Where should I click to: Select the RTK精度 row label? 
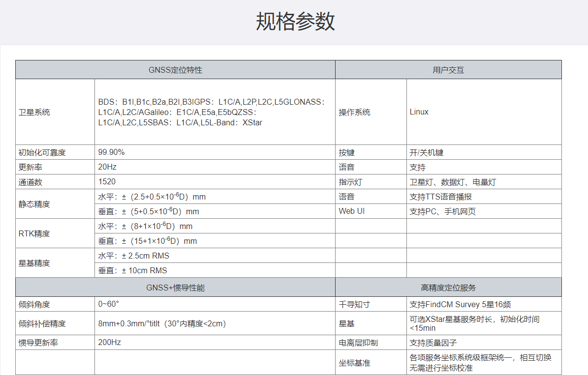tap(34, 233)
